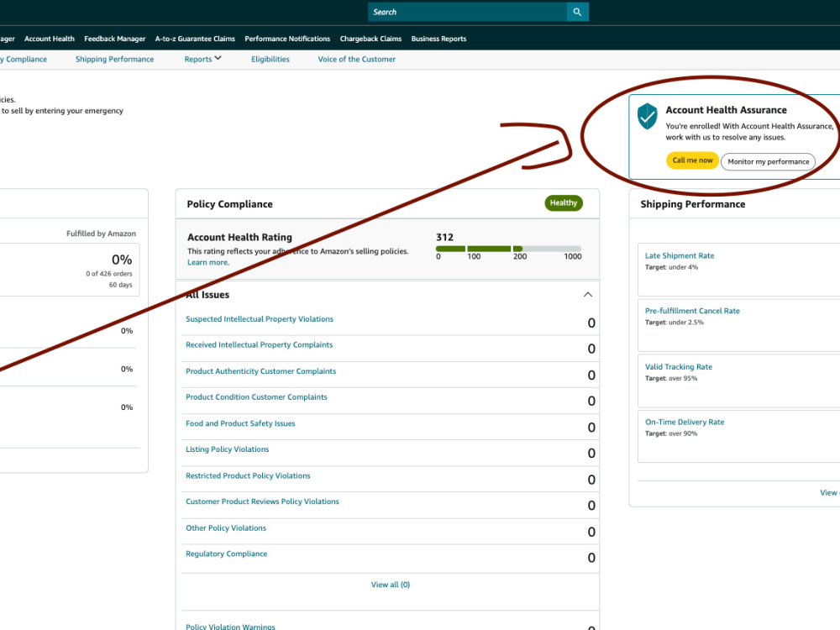Click Target: over 95% text
840x630 pixels.
pos(670,378)
